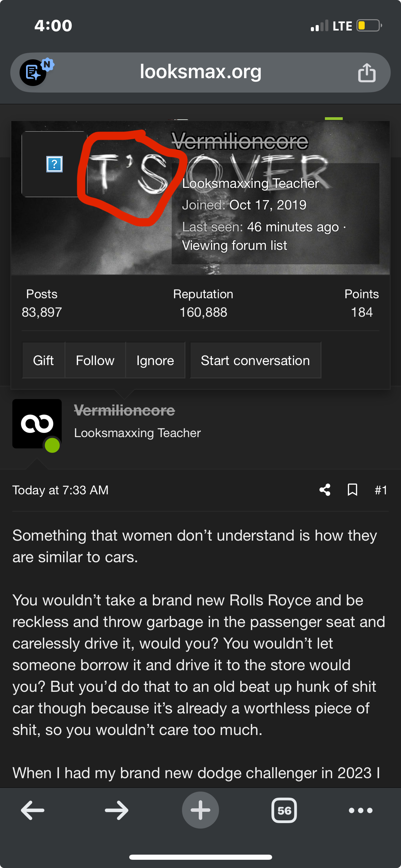Open the post number #1 link

point(381,490)
